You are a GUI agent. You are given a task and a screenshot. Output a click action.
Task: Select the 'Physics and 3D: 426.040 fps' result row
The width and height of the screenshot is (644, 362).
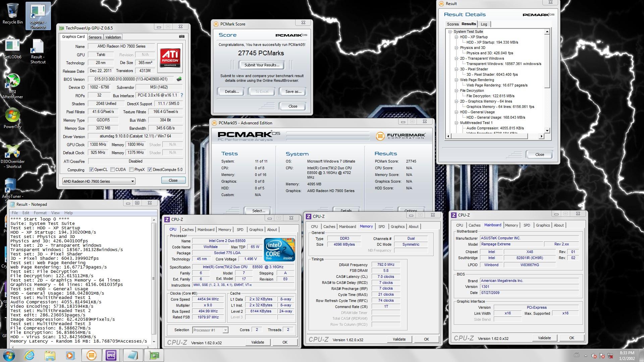coord(489,53)
